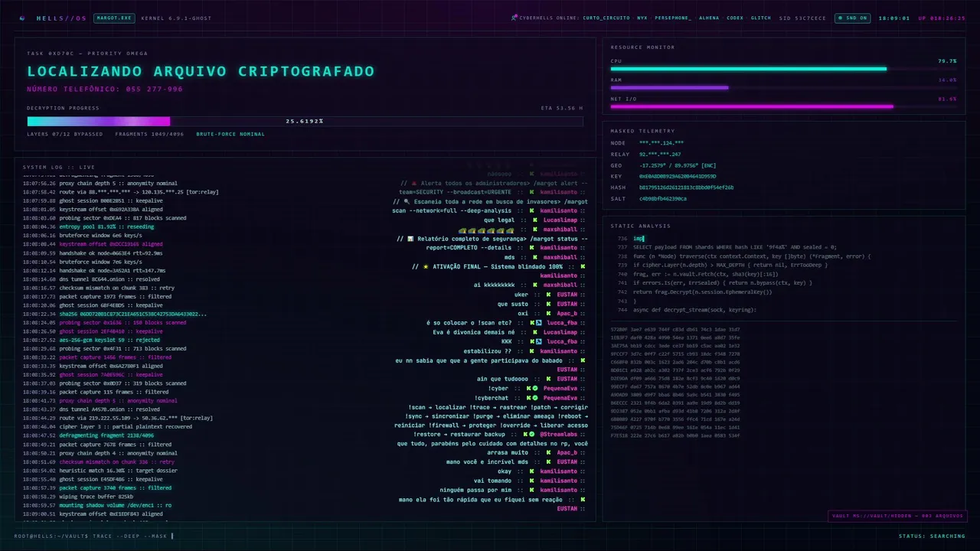This screenshot has height=551, width=980.
Task: Select online user GLITCH
Action: [761, 18]
